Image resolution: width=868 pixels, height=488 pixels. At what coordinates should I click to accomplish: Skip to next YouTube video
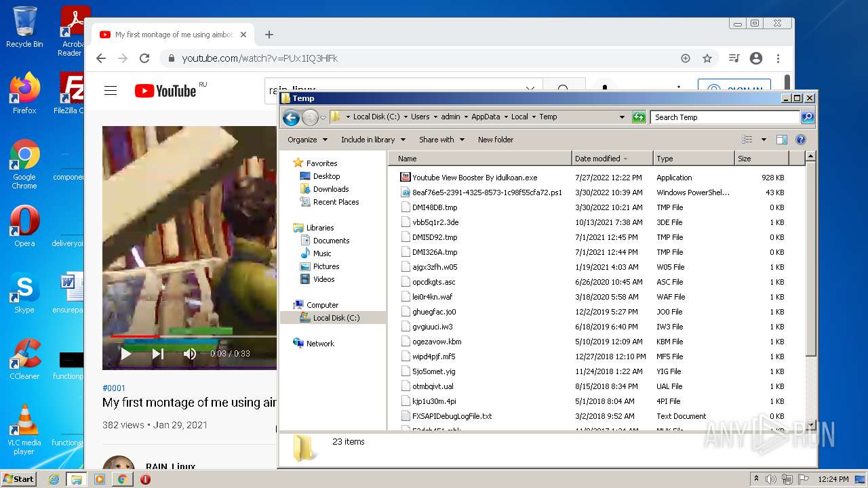(x=158, y=353)
